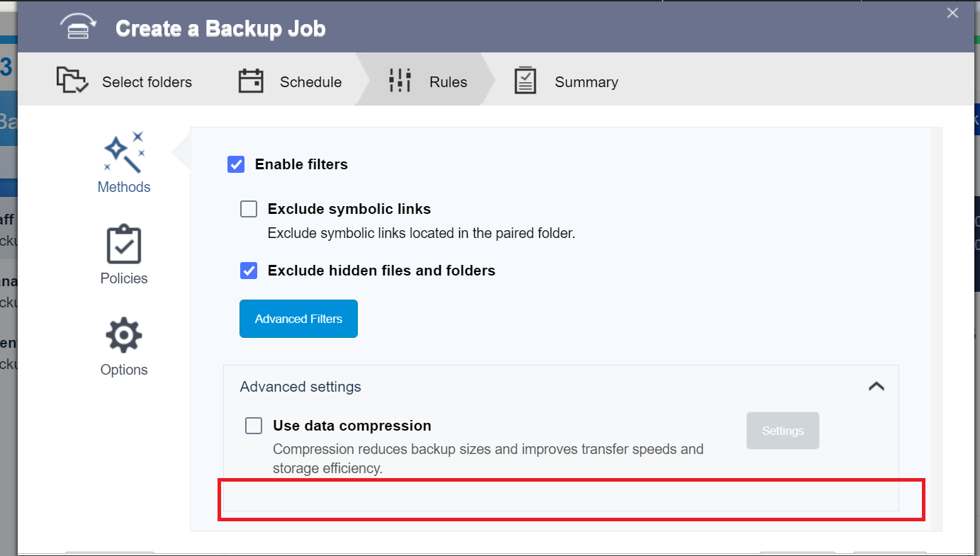Tick the Use data compression checkbox
The width and height of the screenshot is (980, 556).
[x=254, y=426]
